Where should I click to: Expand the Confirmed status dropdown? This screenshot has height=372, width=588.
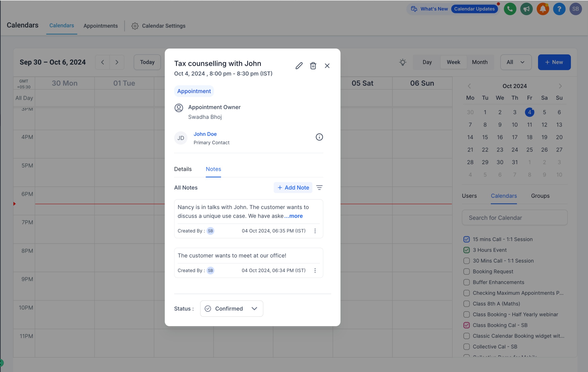231,308
